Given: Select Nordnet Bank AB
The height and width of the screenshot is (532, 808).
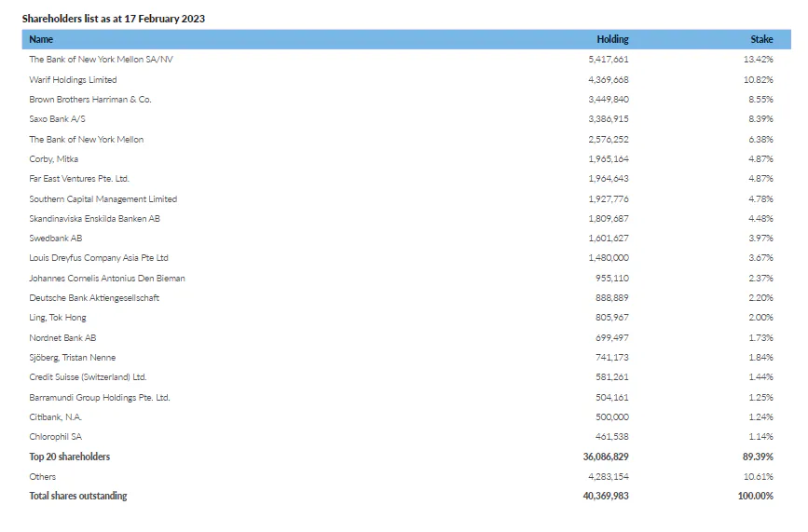Looking at the screenshot, I should click(x=62, y=338).
